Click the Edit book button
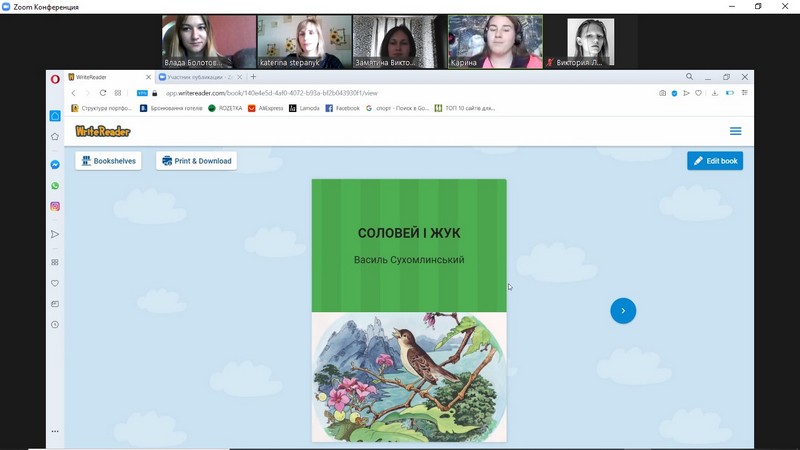 click(x=715, y=161)
